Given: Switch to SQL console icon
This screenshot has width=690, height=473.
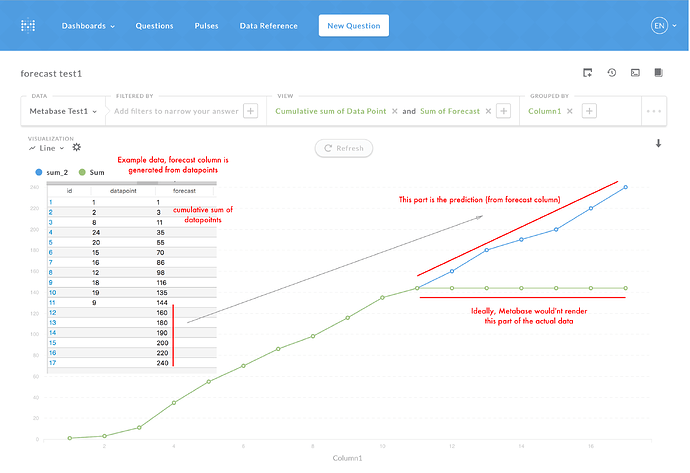Looking at the screenshot, I should coord(635,73).
